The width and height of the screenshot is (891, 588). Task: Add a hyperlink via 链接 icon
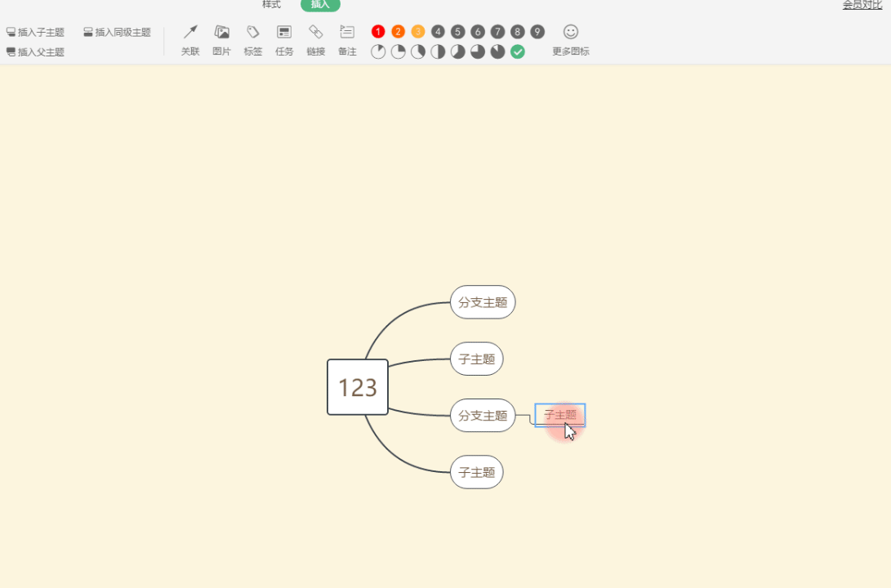pos(316,33)
